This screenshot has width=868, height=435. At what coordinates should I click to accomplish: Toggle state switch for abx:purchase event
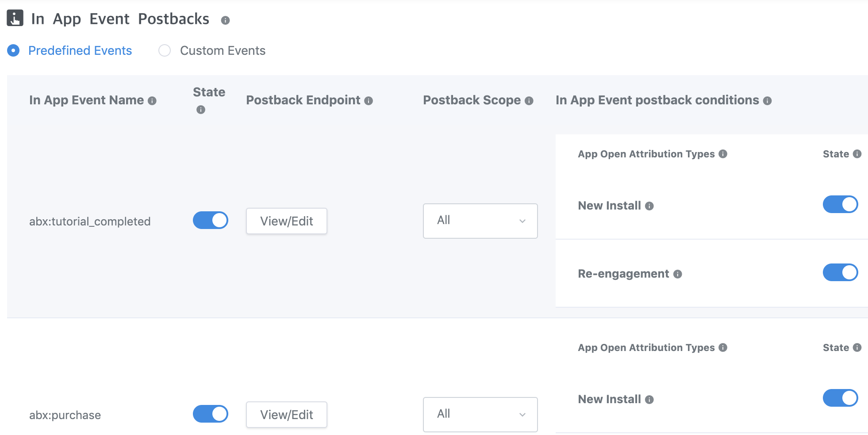click(211, 414)
